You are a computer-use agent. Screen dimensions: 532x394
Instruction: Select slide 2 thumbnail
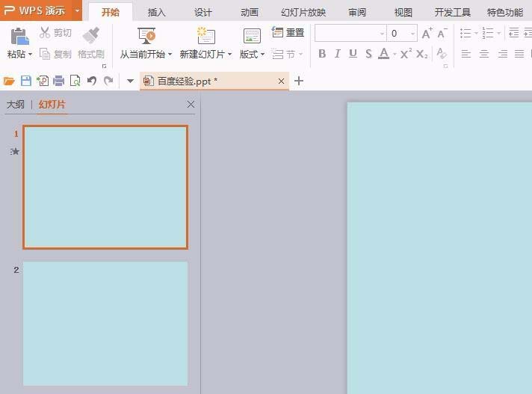105,324
